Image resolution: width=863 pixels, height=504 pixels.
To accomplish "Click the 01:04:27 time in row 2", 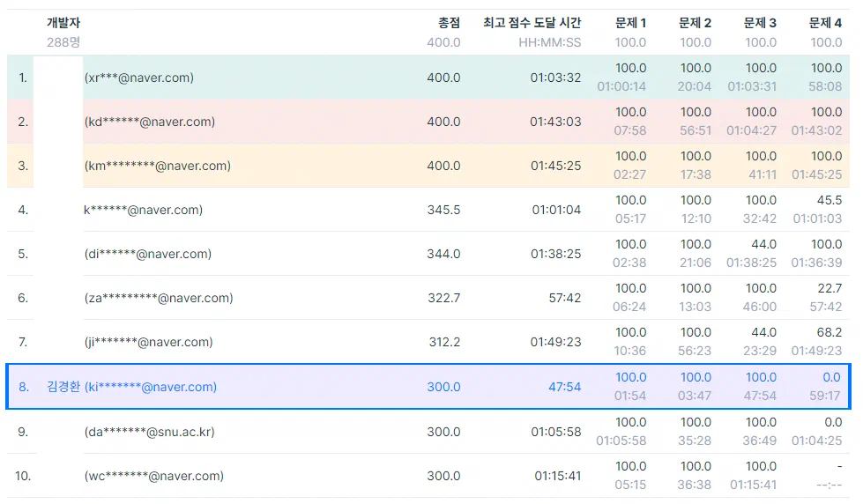I will [751, 130].
